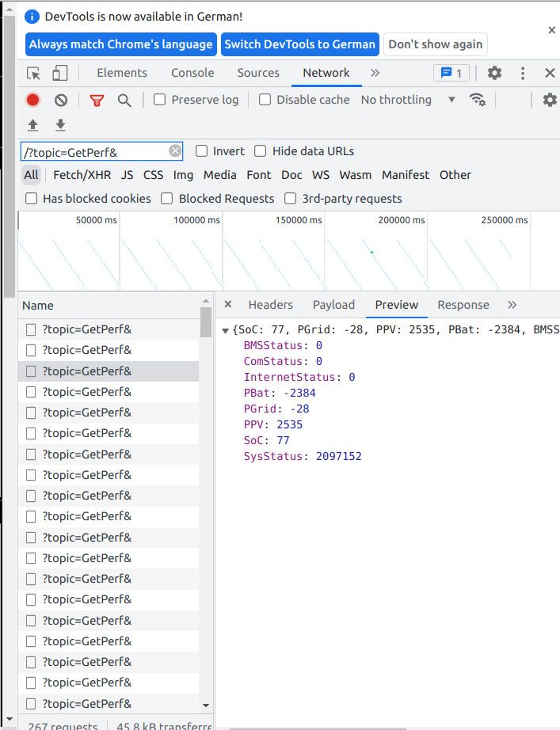The height and width of the screenshot is (730, 560).
Task: Select the Preview tab
Action: point(397,305)
